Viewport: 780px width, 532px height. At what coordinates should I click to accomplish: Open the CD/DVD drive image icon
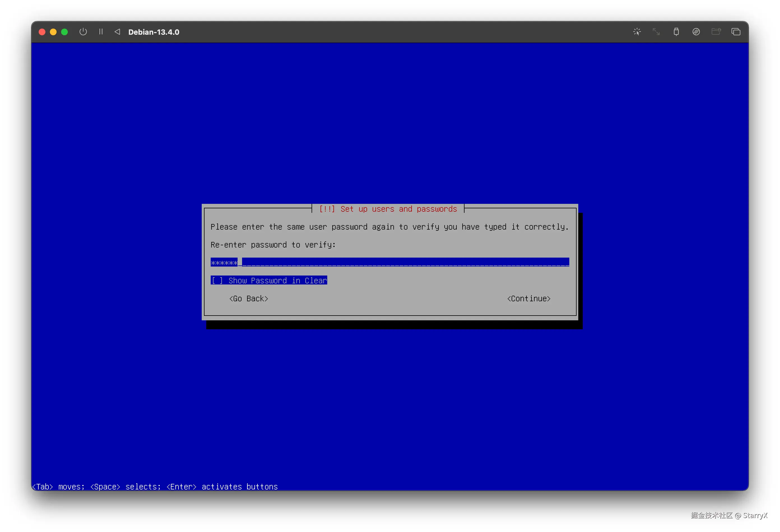tap(696, 32)
